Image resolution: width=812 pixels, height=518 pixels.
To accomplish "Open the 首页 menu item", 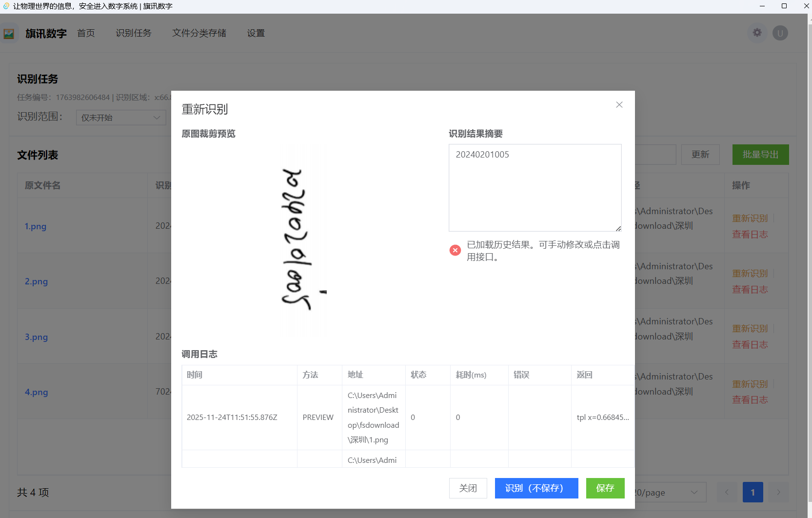I will point(86,33).
